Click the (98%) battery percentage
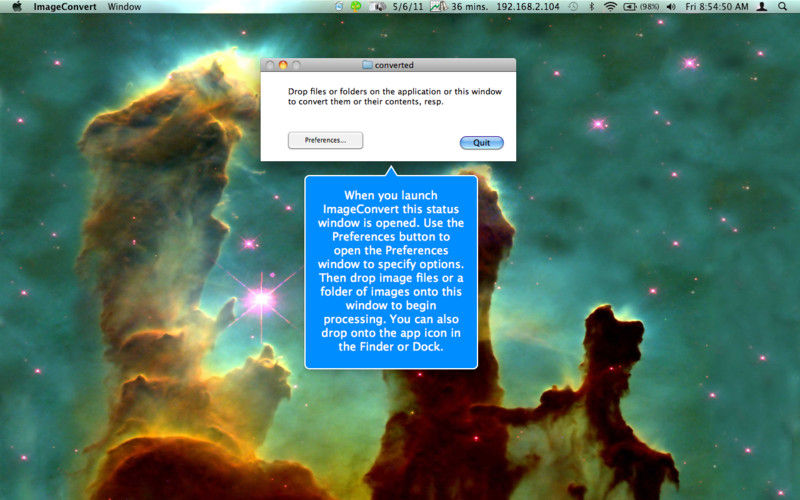Screen dimensions: 800x500 pos(649,7)
